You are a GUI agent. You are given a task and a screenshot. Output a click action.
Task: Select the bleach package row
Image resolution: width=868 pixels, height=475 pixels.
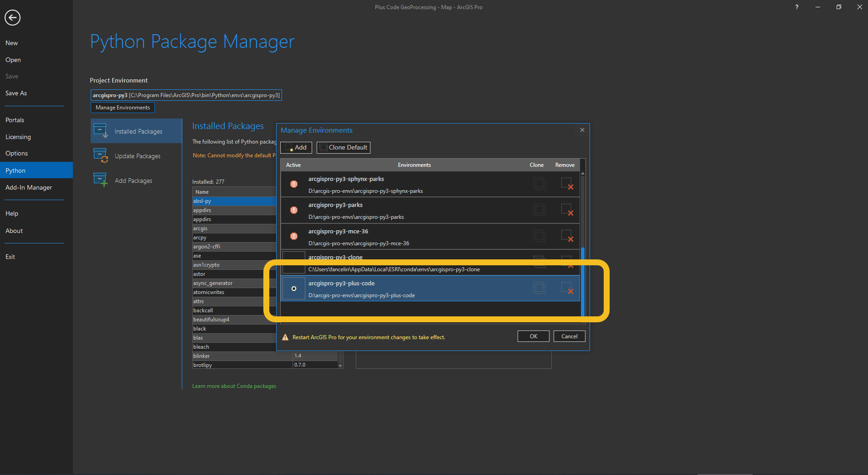click(x=234, y=347)
